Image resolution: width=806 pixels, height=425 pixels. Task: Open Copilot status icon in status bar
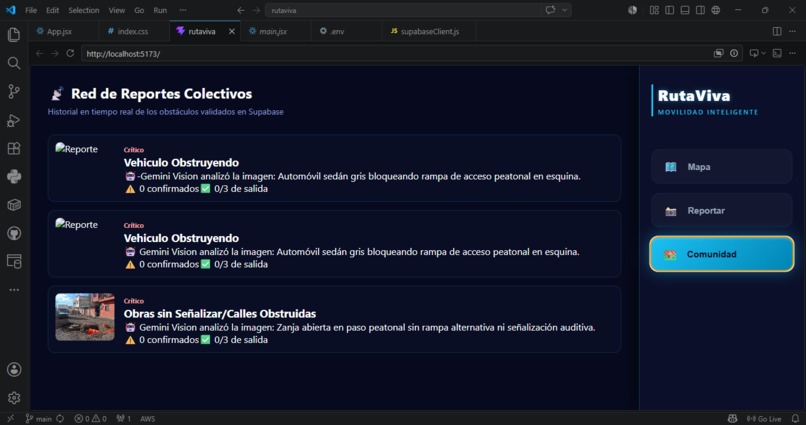pos(732,419)
